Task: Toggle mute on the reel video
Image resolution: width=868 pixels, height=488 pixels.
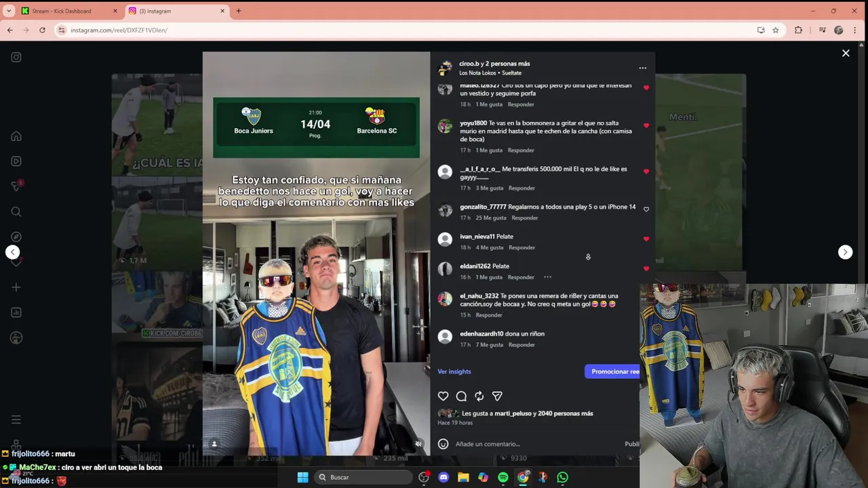Action: pyautogui.click(x=418, y=444)
